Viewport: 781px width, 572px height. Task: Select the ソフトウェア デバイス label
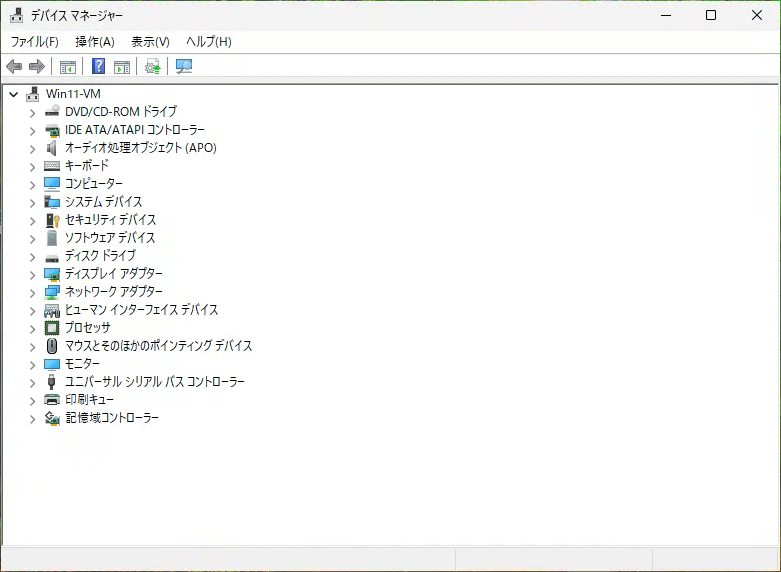pos(110,238)
